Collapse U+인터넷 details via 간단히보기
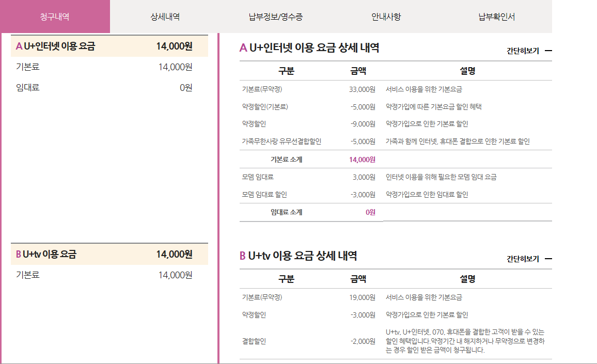The width and height of the screenshot is (597, 364). [x=523, y=51]
